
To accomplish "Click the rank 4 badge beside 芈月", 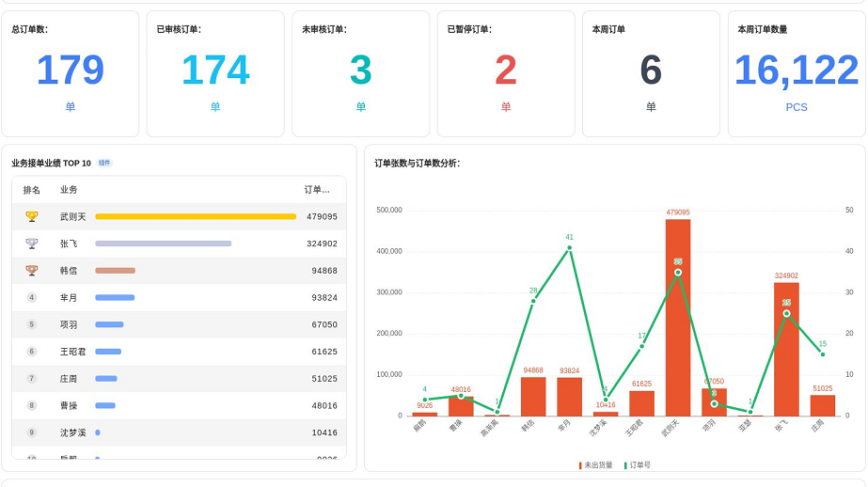I will pyautogui.click(x=32, y=298).
